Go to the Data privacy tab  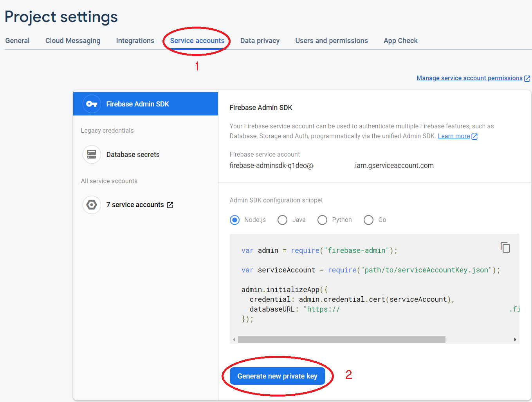260,41
